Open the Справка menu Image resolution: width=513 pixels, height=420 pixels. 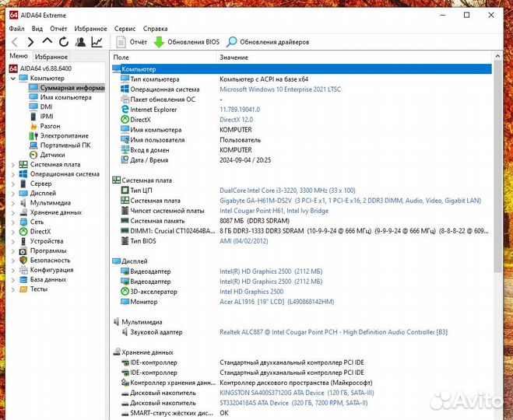pyautogui.click(x=155, y=29)
